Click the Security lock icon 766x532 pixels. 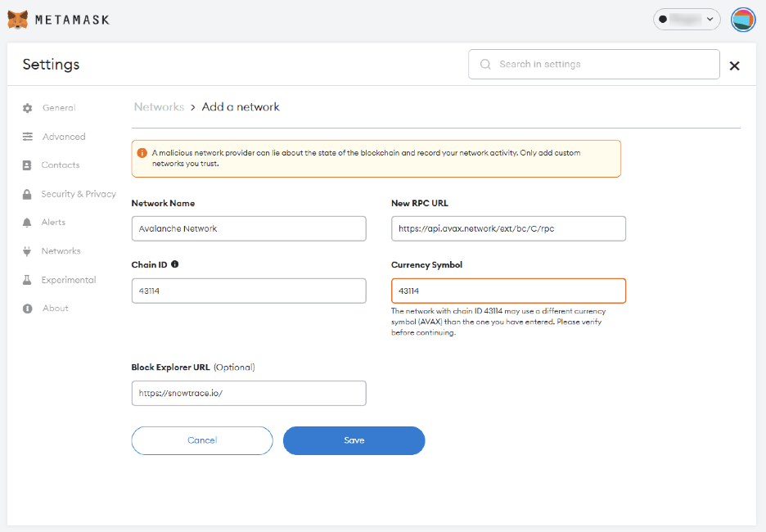point(27,194)
